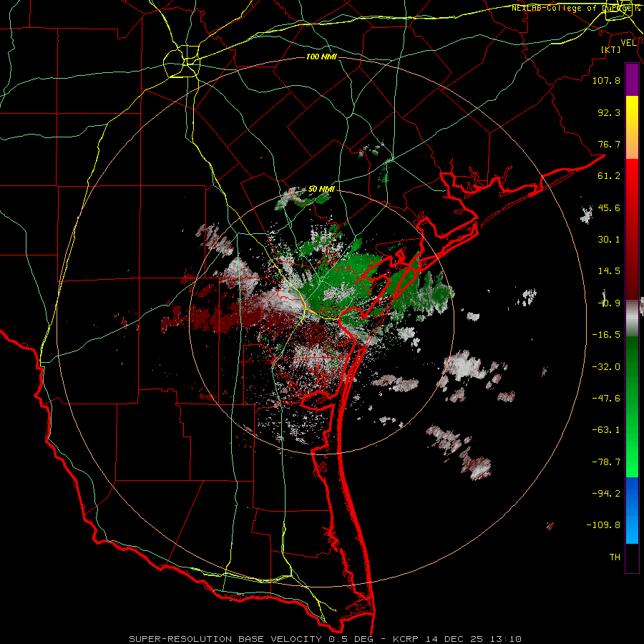Click the "45.6" scale value
644x644 pixels.
[x=609, y=208]
